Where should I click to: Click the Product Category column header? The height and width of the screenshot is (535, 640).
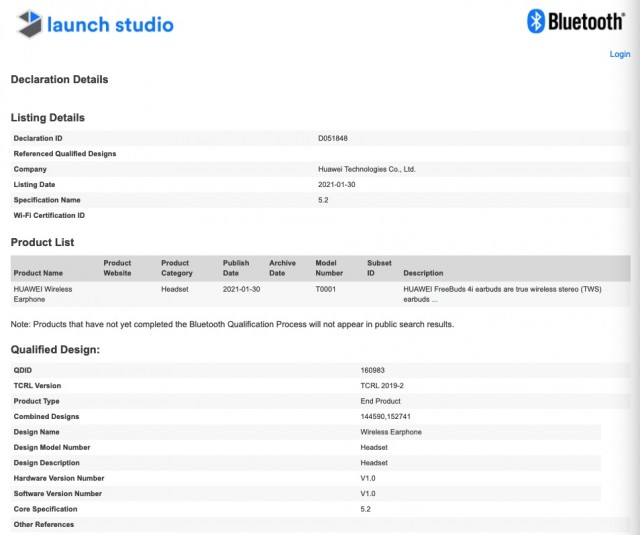[176, 268]
